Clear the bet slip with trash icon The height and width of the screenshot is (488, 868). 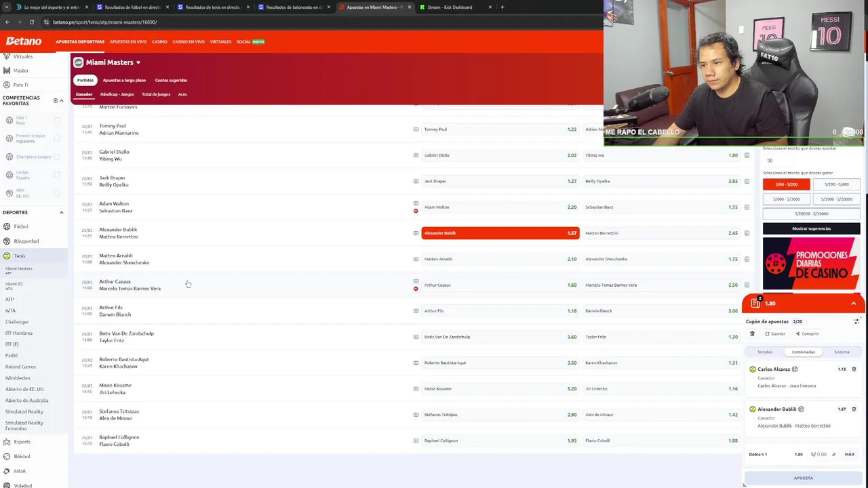pyautogui.click(x=752, y=333)
